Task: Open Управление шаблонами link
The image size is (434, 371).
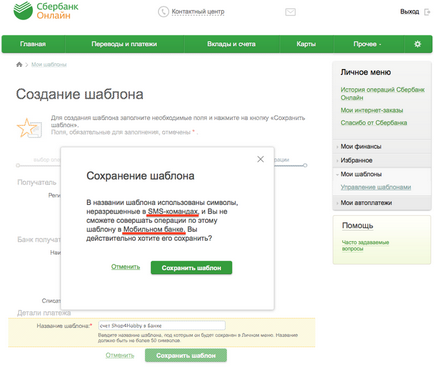Action: click(x=376, y=187)
